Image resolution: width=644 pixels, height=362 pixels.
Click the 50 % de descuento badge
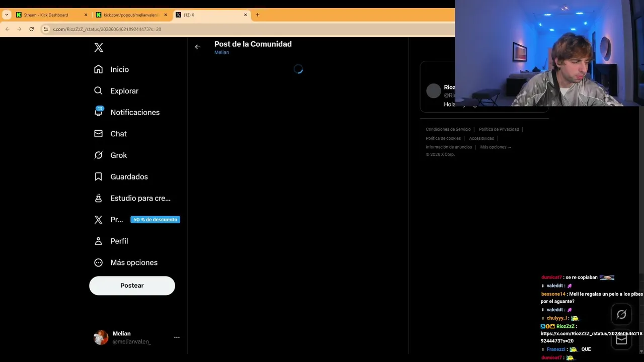pos(155,220)
